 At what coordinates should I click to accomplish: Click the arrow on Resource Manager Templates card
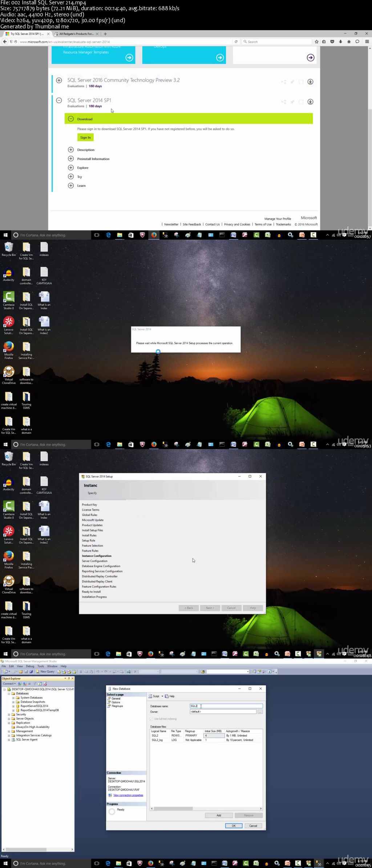pos(129,57)
